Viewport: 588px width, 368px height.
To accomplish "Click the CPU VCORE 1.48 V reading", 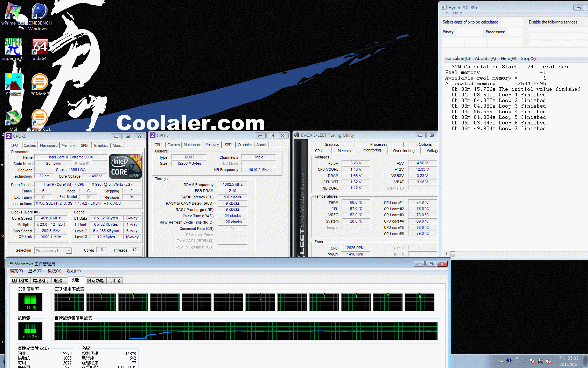I will click(356, 170).
